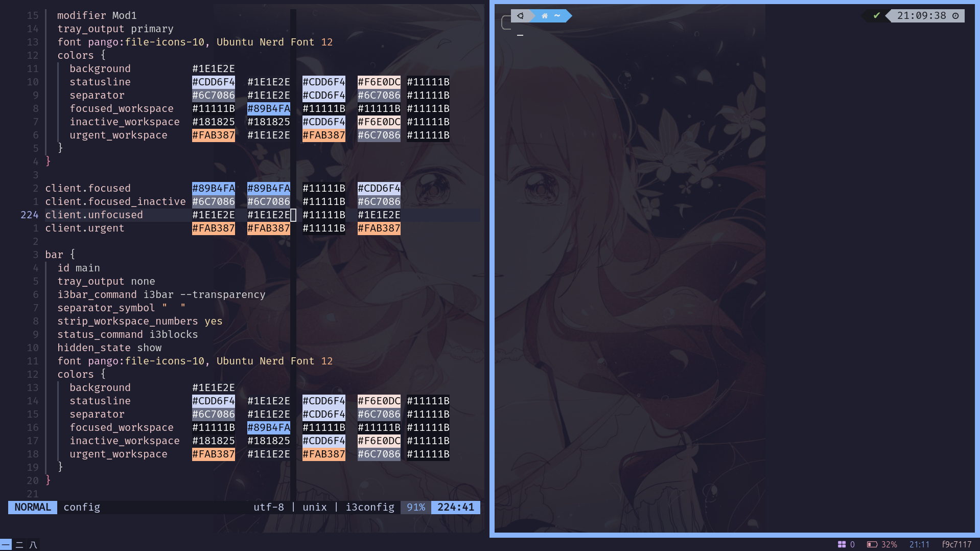Image resolution: width=980 pixels, height=551 pixels.
Task: Click 'strip_workspace_numbers yes' line
Action: pos(140,321)
